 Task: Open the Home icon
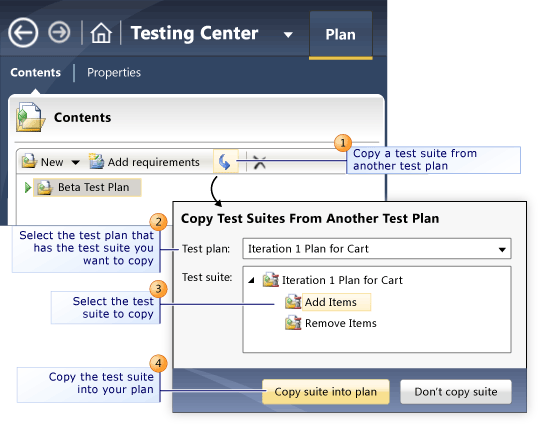101,33
